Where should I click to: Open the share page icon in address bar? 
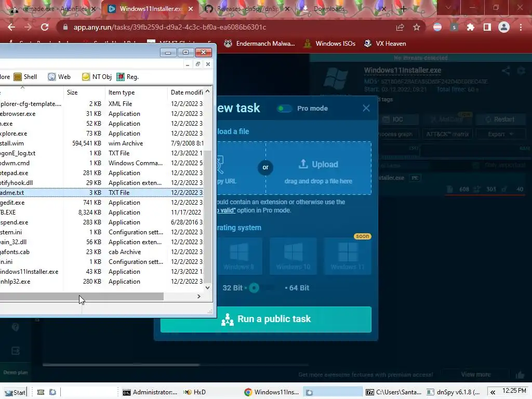[400, 27]
